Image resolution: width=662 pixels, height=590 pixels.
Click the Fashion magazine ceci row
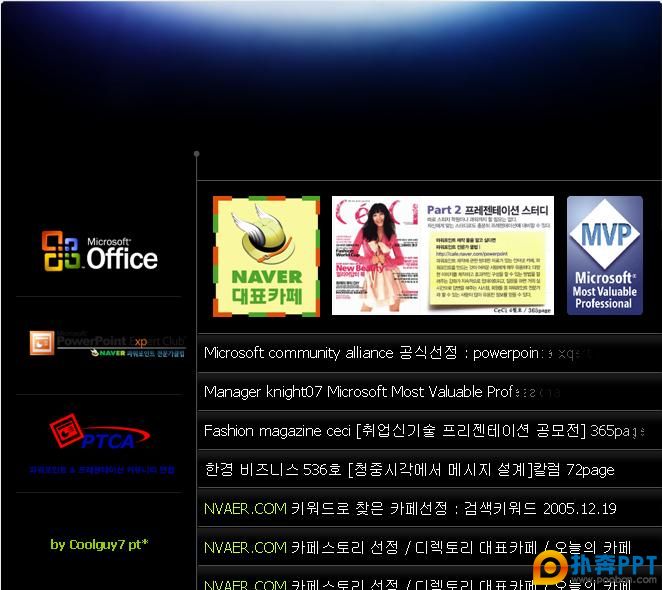429,430
